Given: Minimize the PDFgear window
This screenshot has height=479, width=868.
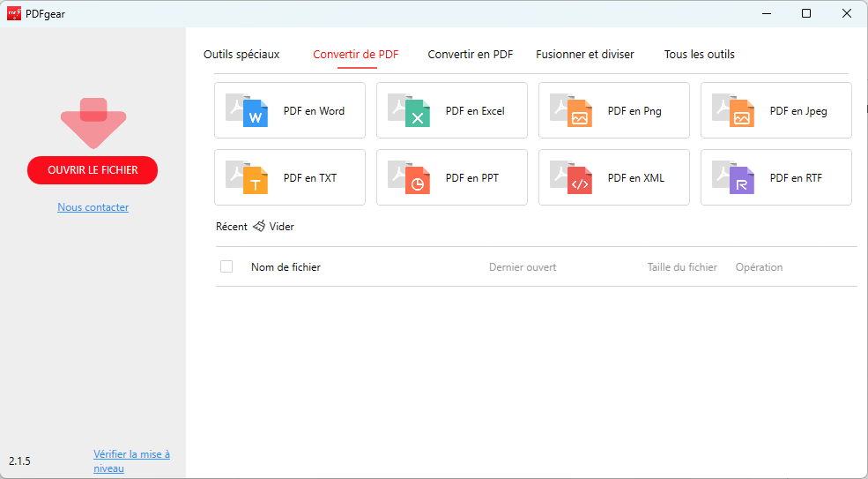Looking at the screenshot, I should coord(767,14).
